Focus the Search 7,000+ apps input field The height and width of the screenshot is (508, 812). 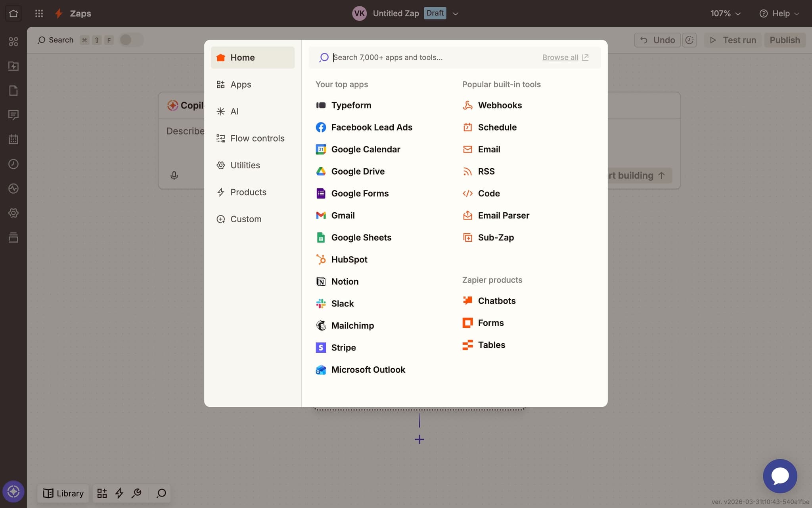point(432,57)
